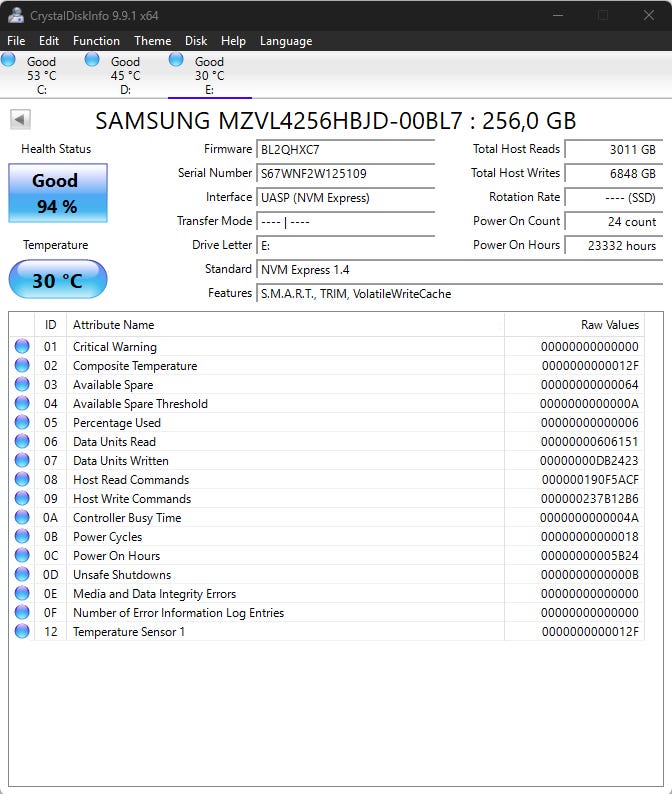Click the status circle beside Percentage Used
This screenshot has width=672, height=794.
pos(22,422)
